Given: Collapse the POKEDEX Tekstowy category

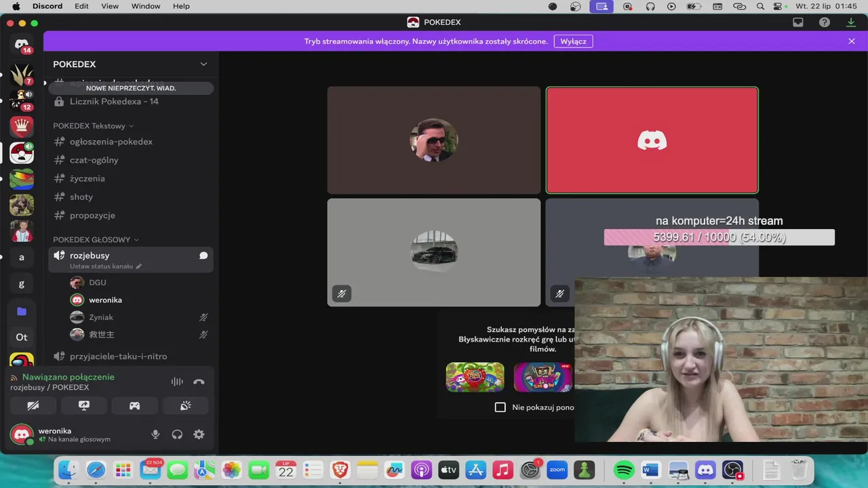Looking at the screenshot, I should (94, 126).
